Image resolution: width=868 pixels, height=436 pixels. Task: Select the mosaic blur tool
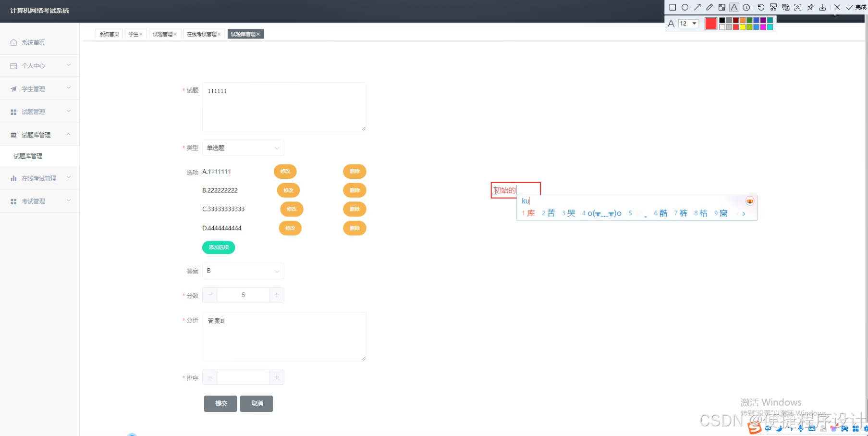coord(721,7)
